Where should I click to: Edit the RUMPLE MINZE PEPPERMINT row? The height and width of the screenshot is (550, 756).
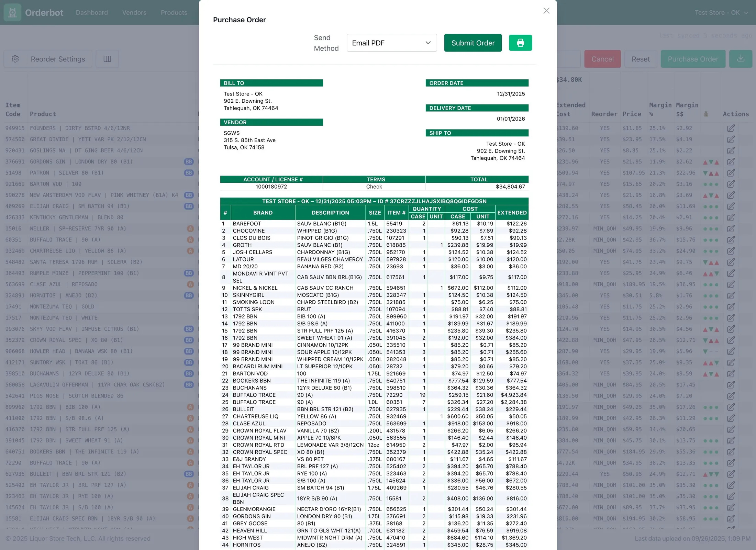tap(731, 273)
